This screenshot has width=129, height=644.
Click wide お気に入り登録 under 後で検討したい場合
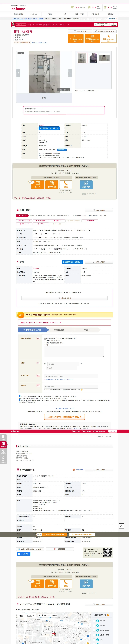coord(64,298)
